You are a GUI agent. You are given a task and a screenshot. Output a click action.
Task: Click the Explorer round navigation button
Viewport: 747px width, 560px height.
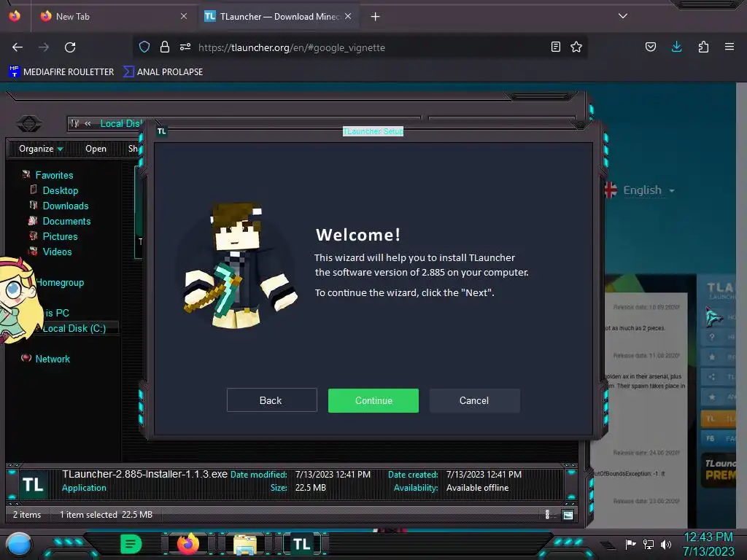pos(29,124)
